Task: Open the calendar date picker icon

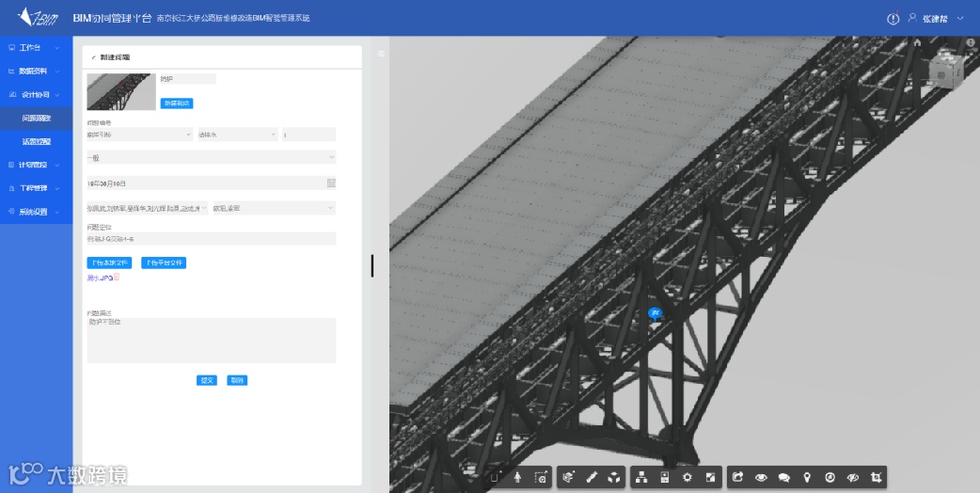Action: point(331,183)
